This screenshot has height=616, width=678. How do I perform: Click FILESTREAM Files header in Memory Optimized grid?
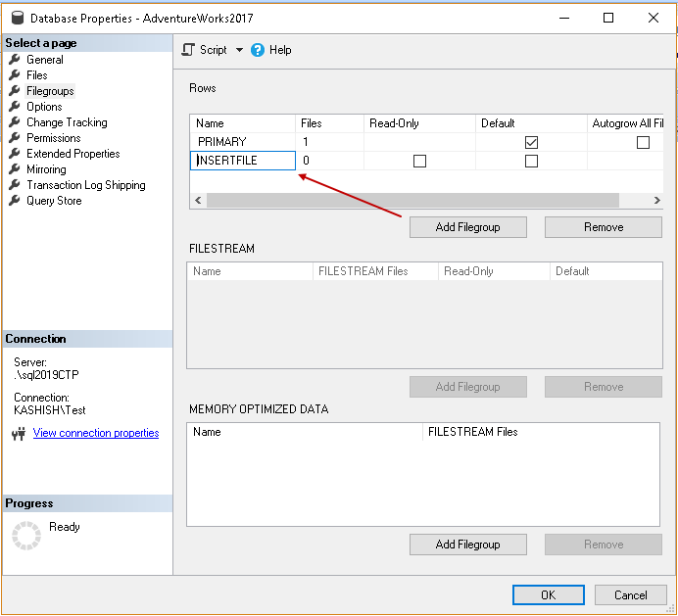pos(542,432)
